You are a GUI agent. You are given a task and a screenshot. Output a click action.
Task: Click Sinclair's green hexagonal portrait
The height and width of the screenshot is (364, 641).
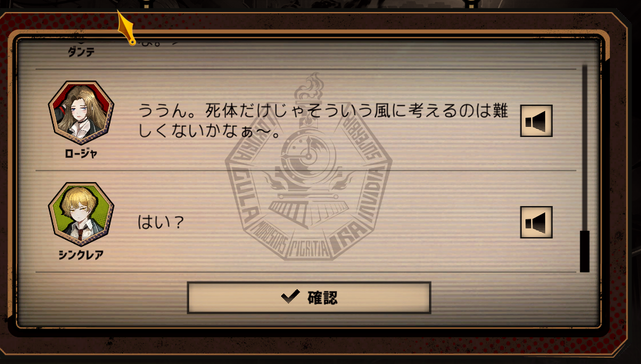[x=81, y=214]
